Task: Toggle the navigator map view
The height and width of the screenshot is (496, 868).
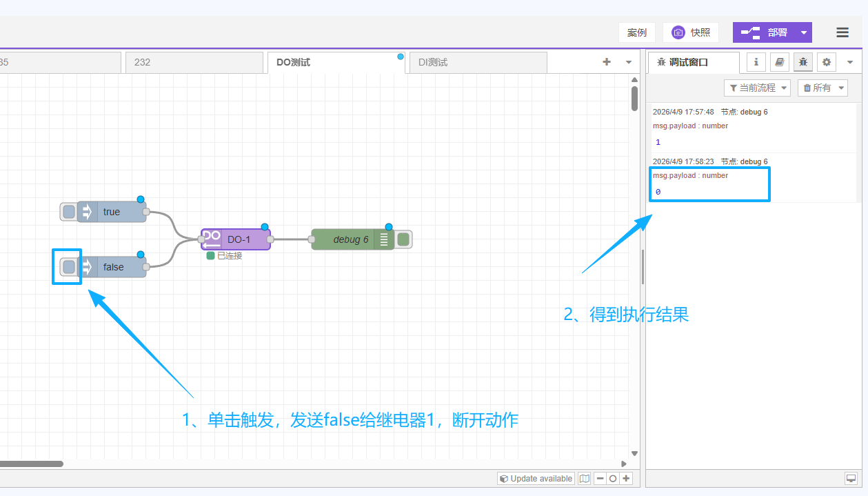Action: tap(585, 479)
